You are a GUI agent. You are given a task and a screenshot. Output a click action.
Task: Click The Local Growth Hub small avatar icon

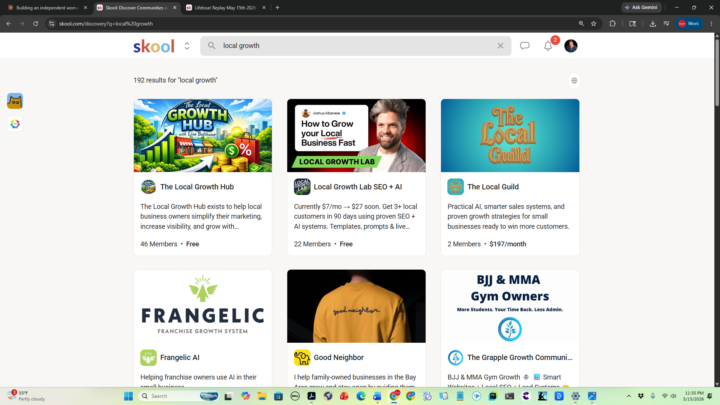[x=148, y=187]
